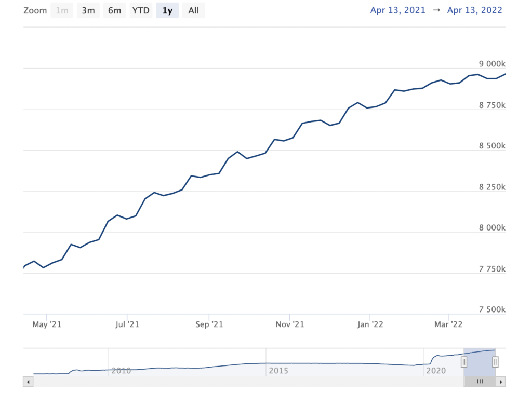Switch zoom to YTD
Screen dimensions: 532x393
[x=141, y=10]
